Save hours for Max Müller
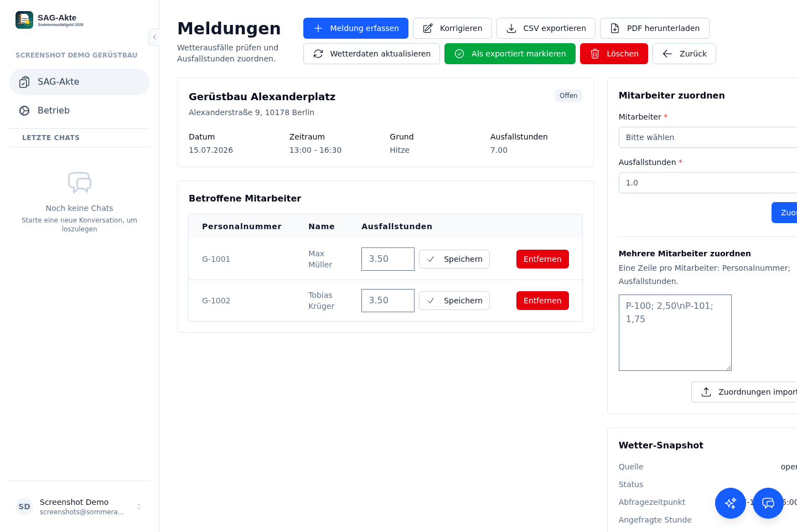This screenshot has width=797, height=532. pyautogui.click(x=454, y=259)
